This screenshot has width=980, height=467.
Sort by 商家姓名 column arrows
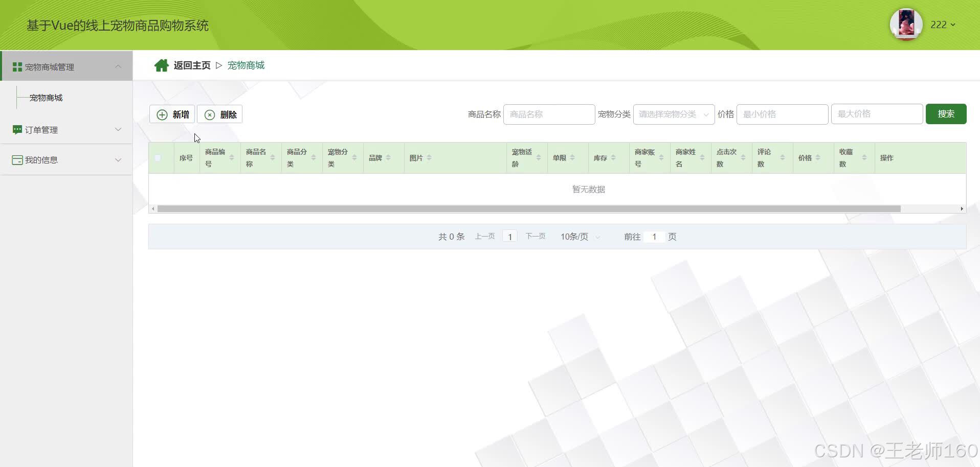702,158
